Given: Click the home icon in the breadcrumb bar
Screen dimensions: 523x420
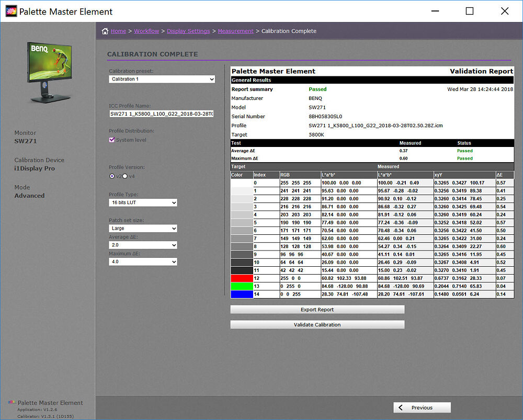Looking at the screenshot, I should tap(105, 31).
